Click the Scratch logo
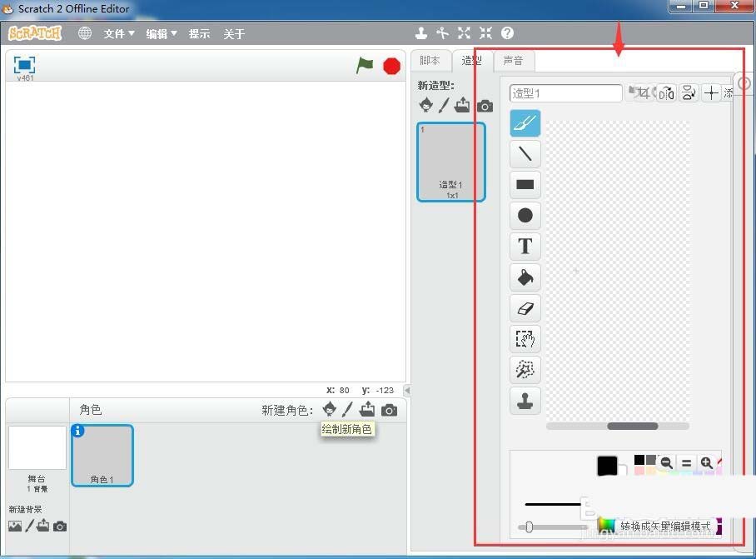 tap(35, 33)
